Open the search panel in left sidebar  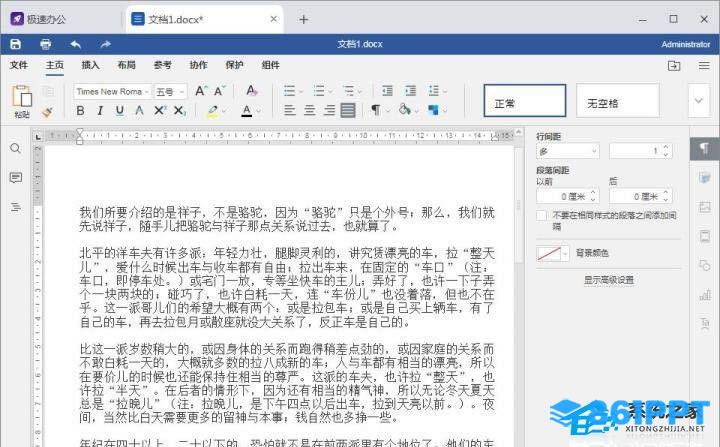[16, 148]
